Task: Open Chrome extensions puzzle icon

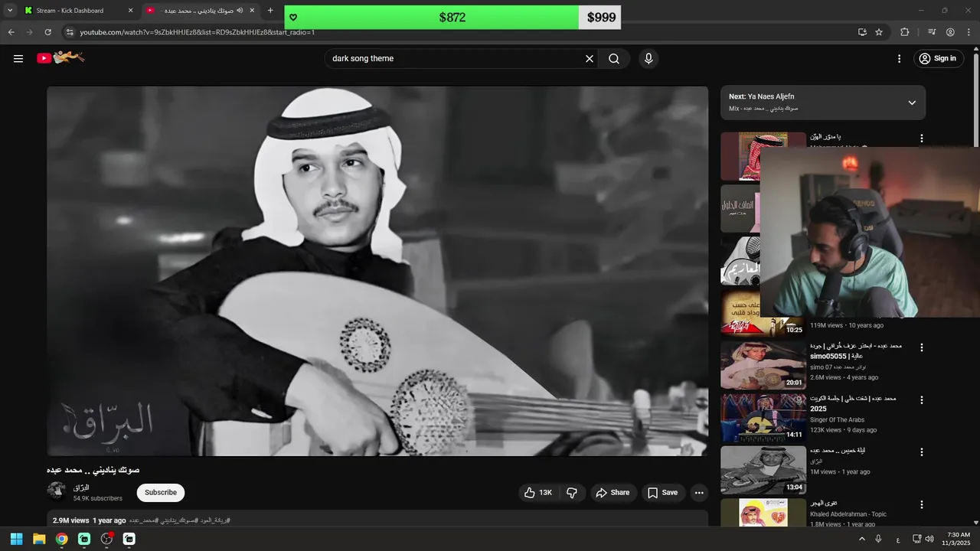Action: point(904,32)
